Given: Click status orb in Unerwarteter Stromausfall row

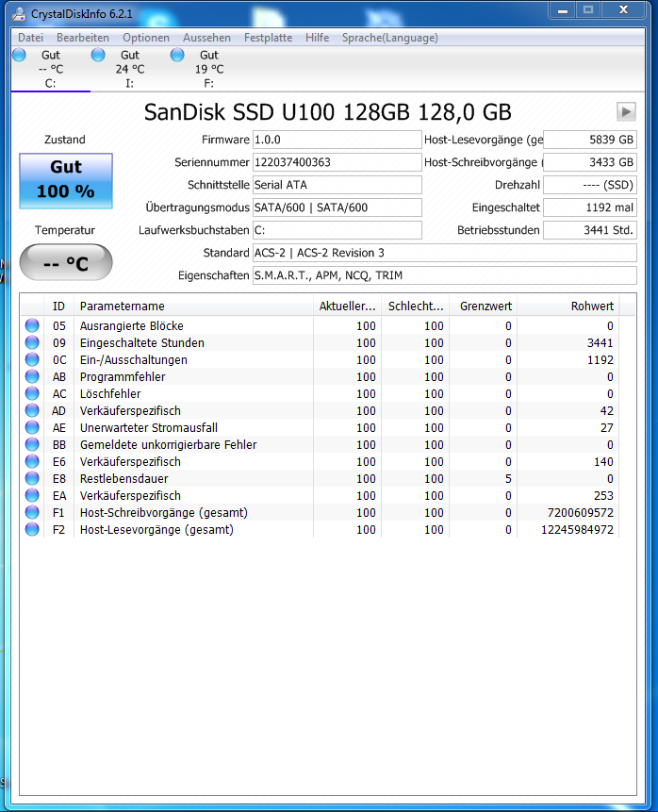Looking at the screenshot, I should (32, 427).
